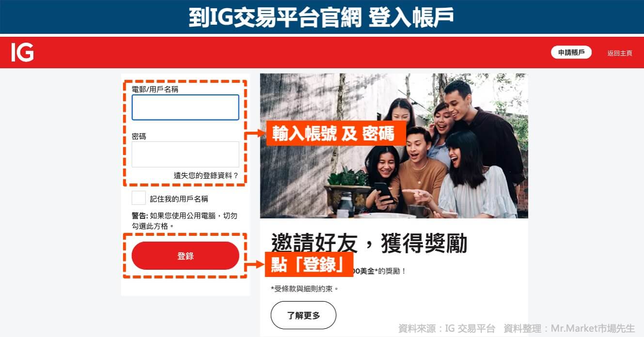Tick the 記住我的用戶名稱 checkbox
Screen dimensions: 644x337
[139, 198]
